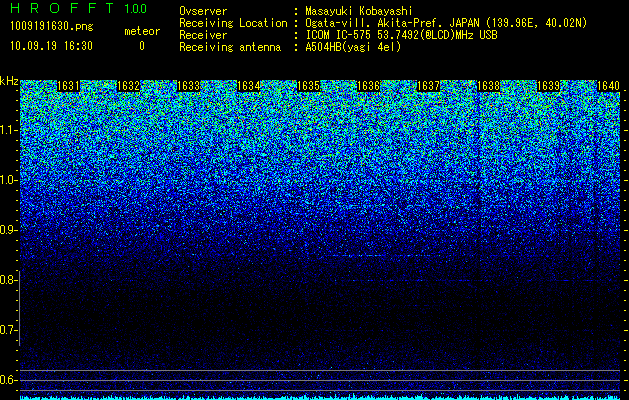Screen dimensions: 629x400
Task: Click the 0.7 frequency axis label
Action: pos(8,330)
